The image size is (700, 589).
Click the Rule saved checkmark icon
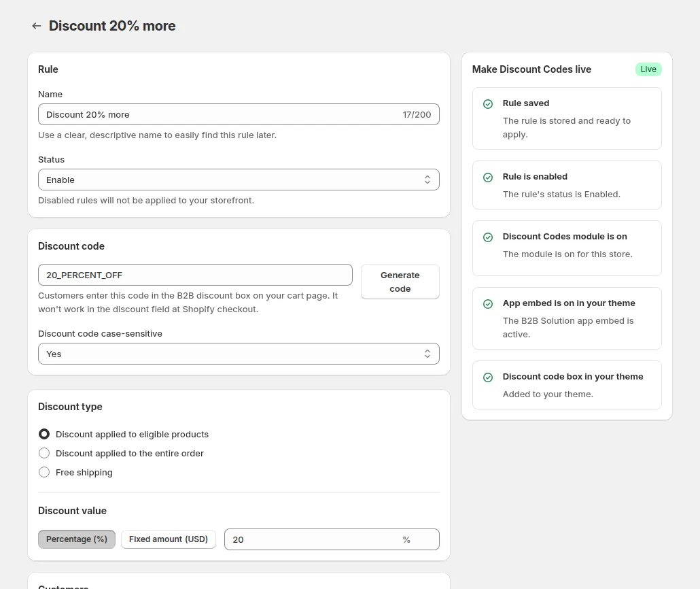pos(488,104)
